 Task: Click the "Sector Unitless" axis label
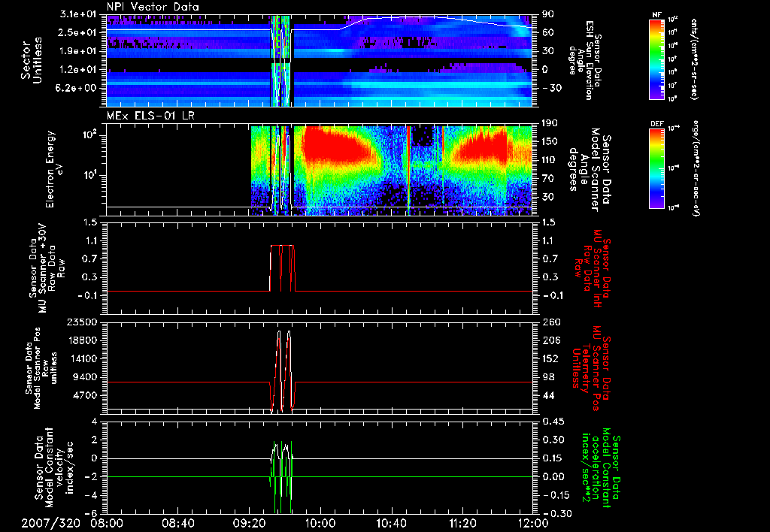click(x=32, y=60)
